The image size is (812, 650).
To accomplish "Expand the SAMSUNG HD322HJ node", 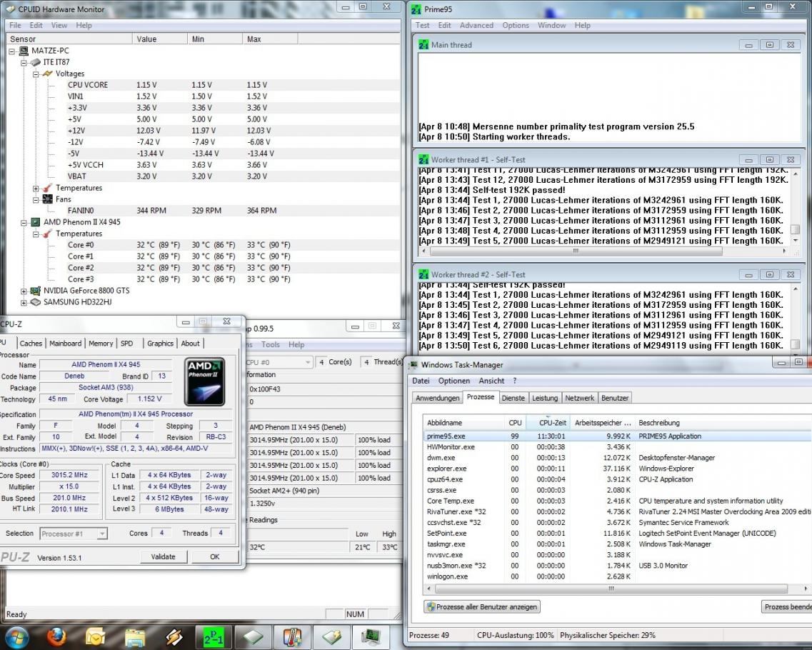I will point(24,302).
